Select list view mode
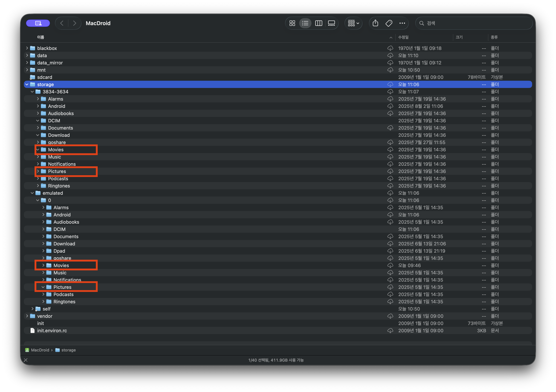The image size is (556, 392). [305, 23]
